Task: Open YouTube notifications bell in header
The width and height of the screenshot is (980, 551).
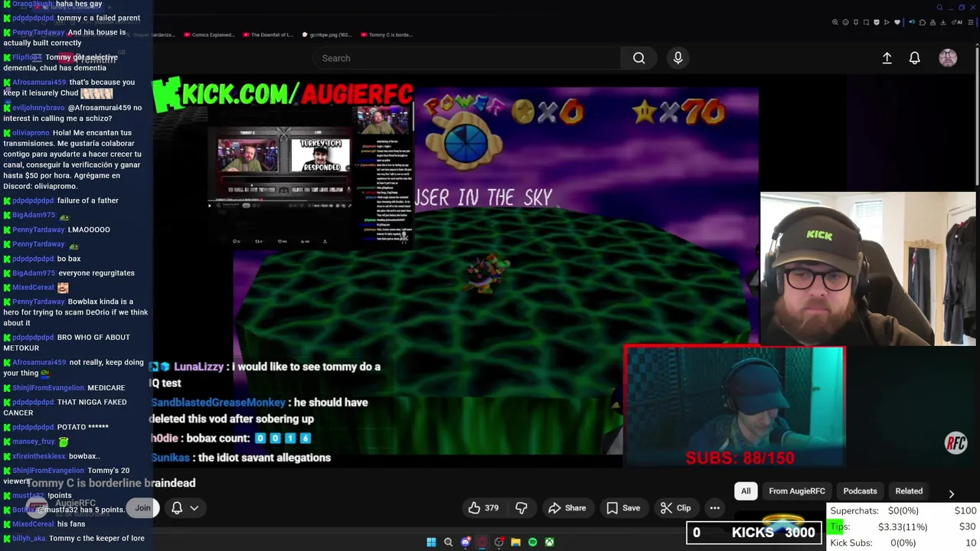Action: pos(914,58)
